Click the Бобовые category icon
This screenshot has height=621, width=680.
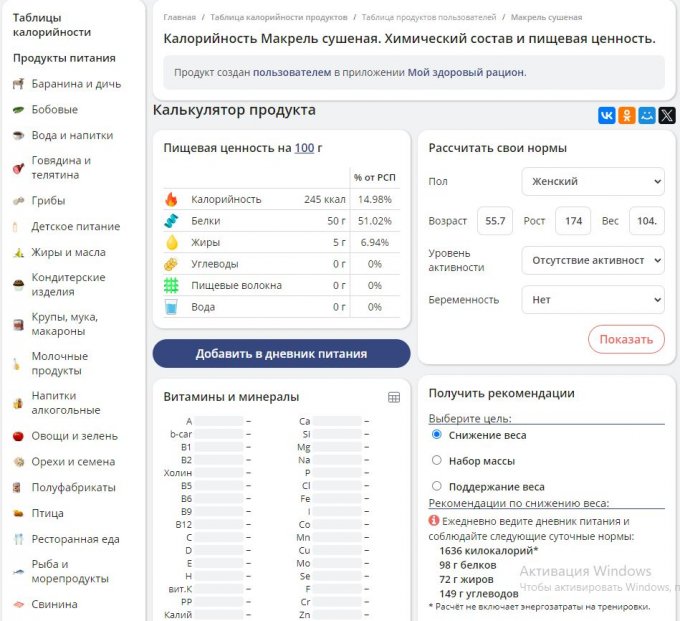[19, 110]
